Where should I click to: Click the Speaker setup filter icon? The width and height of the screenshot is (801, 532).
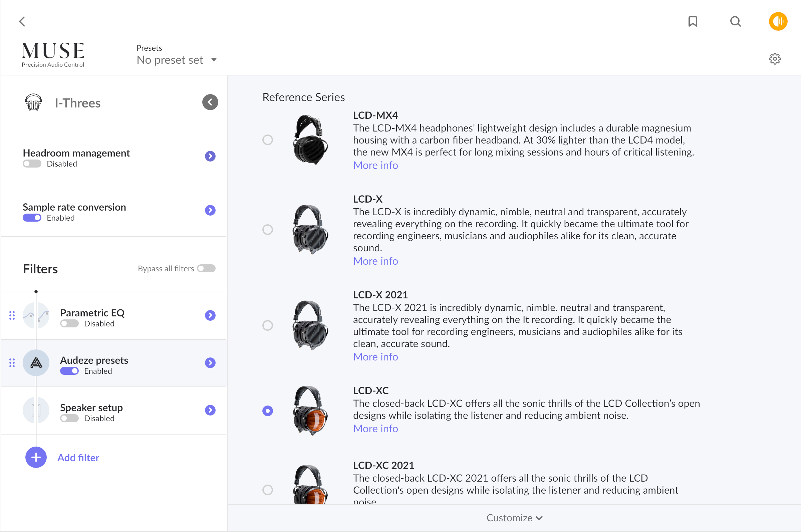(x=36, y=410)
